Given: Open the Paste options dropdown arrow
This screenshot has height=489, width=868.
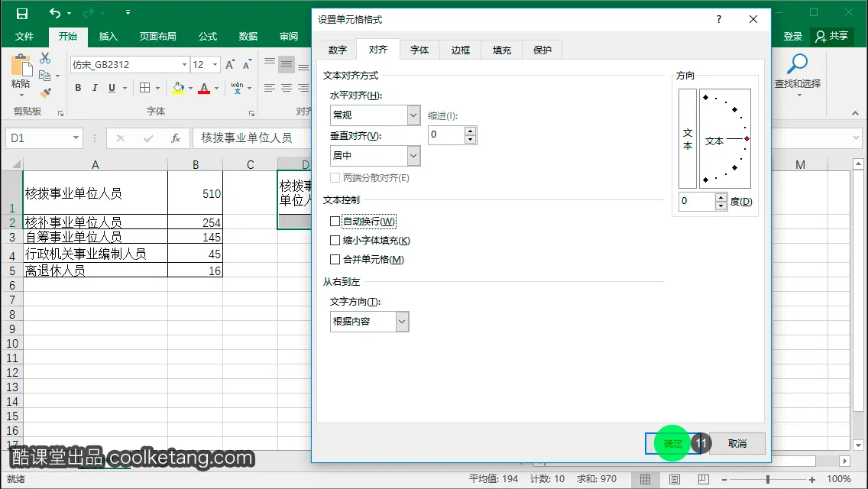Looking at the screenshot, I should (21, 95).
